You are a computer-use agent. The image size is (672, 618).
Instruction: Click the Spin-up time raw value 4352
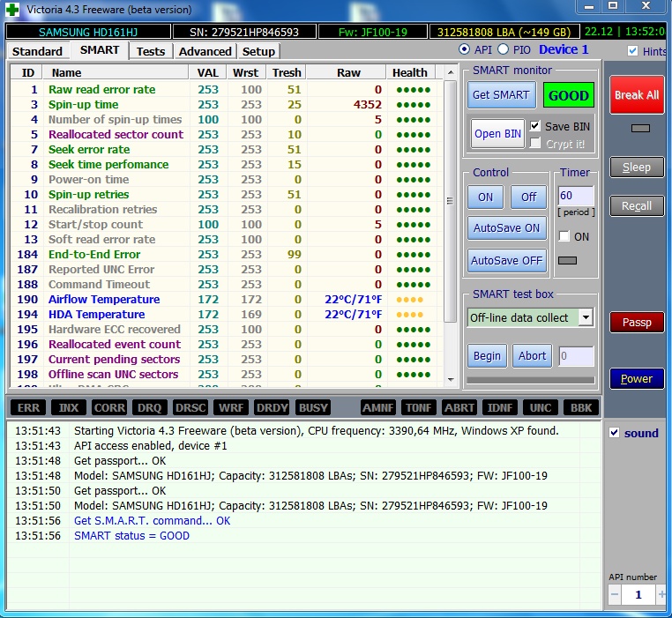pyautogui.click(x=367, y=105)
